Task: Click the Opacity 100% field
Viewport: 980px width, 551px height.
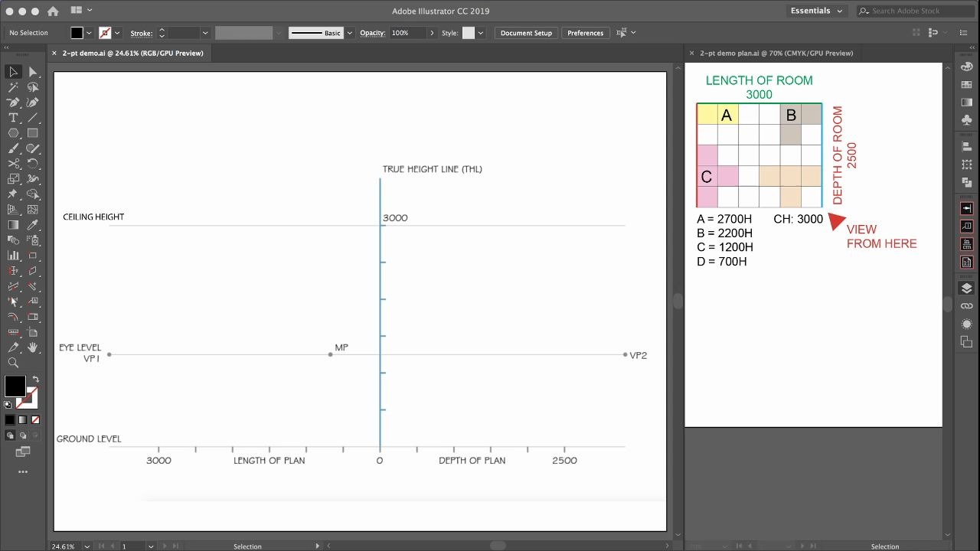Action: [408, 33]
